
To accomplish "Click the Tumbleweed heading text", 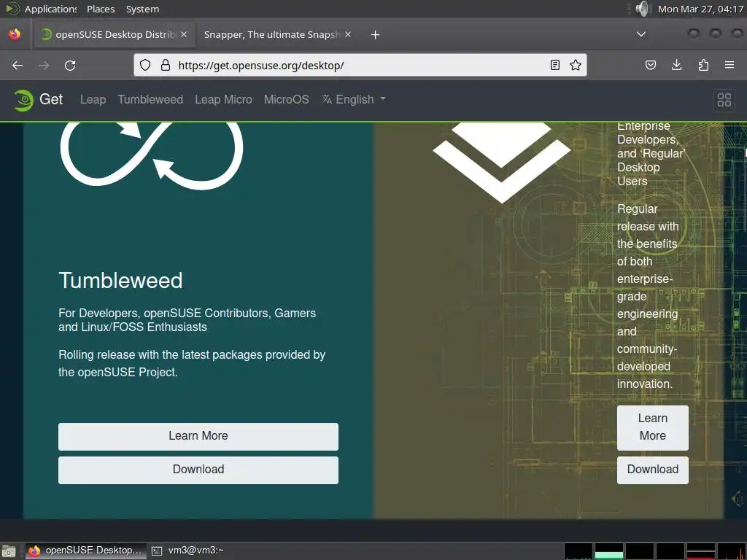I will 120,280.
